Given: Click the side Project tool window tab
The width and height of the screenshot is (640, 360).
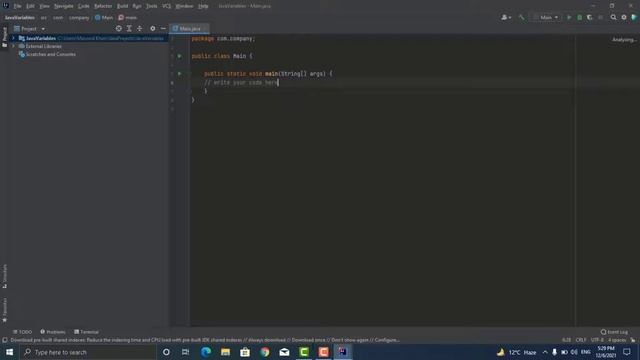Looking at the screenshot, I should 4,37.
